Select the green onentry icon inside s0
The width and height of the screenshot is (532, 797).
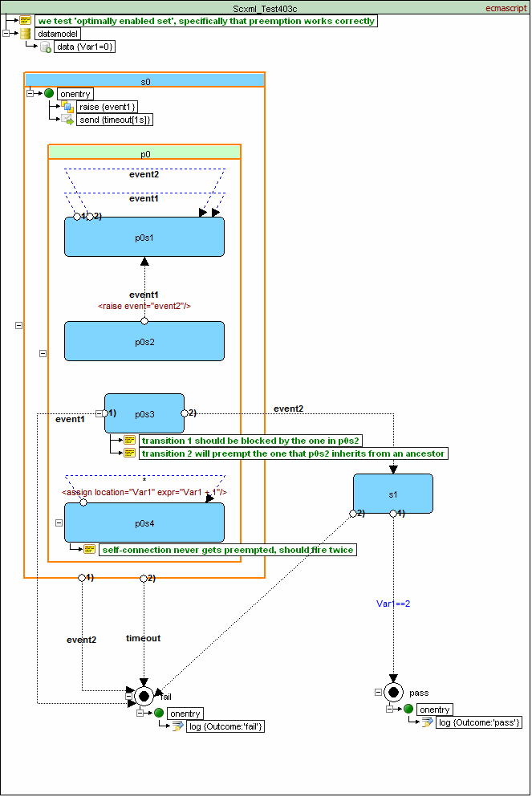click(x=49, y=94)
